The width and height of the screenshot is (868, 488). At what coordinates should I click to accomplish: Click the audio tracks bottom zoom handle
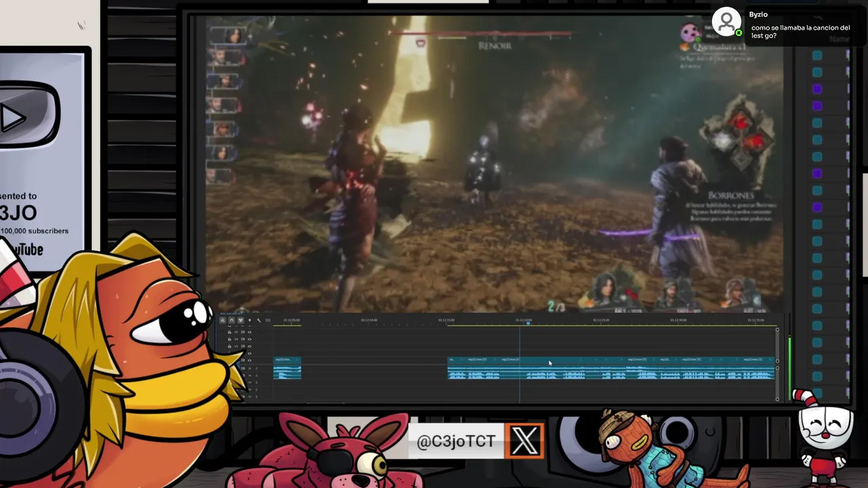click(x=777, y=399)
